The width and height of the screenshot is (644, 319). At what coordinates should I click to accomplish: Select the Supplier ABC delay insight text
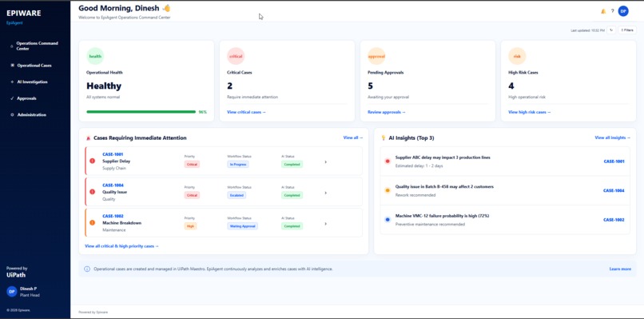tap(443, 157)
